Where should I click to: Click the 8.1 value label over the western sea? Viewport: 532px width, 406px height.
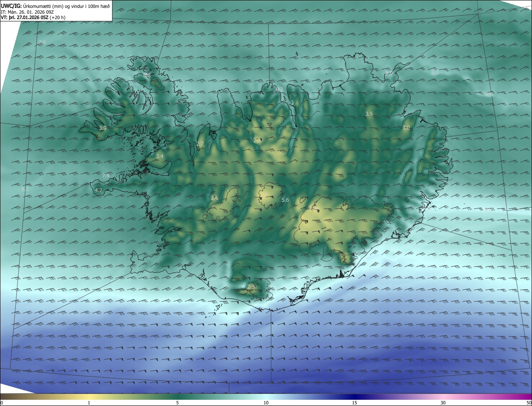(x=25, y=189)
